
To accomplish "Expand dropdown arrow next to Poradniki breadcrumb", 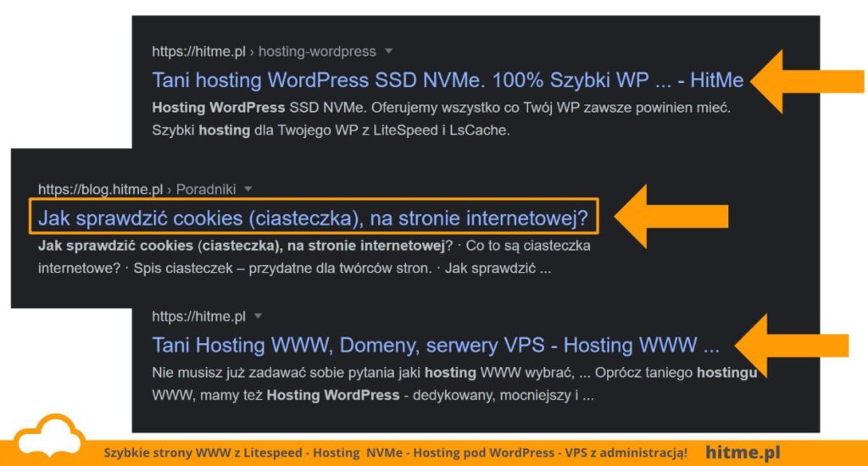I will [x=248, y=189].
